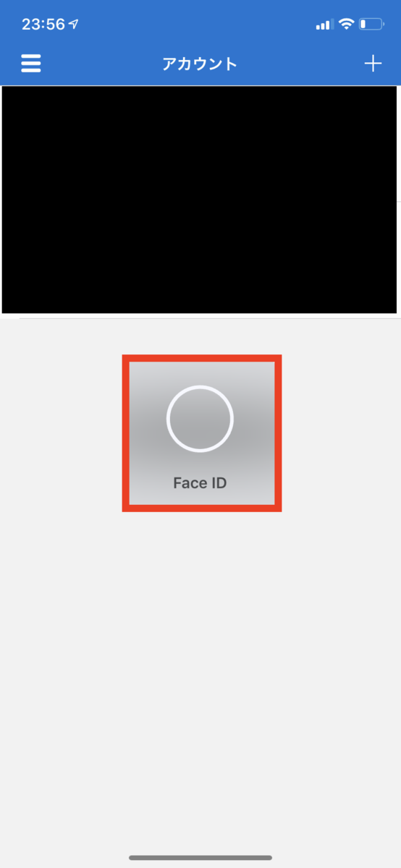Image resolution: width=401 pixels, height=868 pixels.
Task: Select the gray Face ID prompt box
Action: pyautogui.click(x=201, y=433)
